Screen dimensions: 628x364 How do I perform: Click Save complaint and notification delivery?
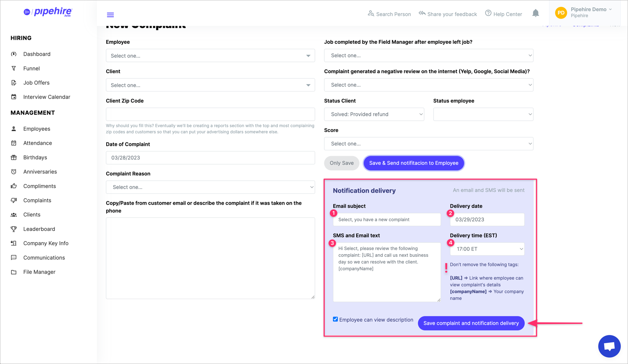[471, 323]
